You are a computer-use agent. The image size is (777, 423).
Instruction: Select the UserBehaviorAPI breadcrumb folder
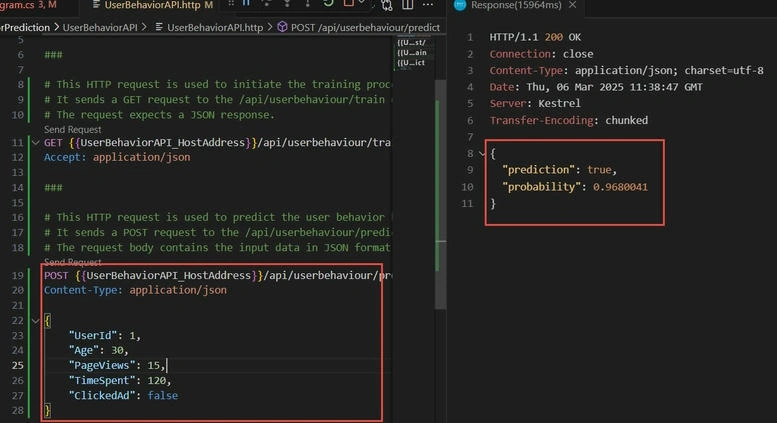(100, 27)
